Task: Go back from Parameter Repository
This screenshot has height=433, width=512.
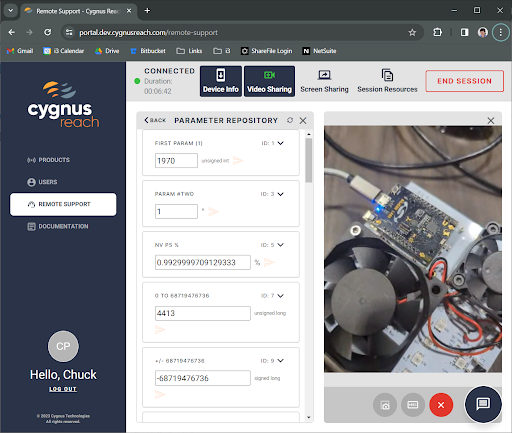Action: point(155,120)
